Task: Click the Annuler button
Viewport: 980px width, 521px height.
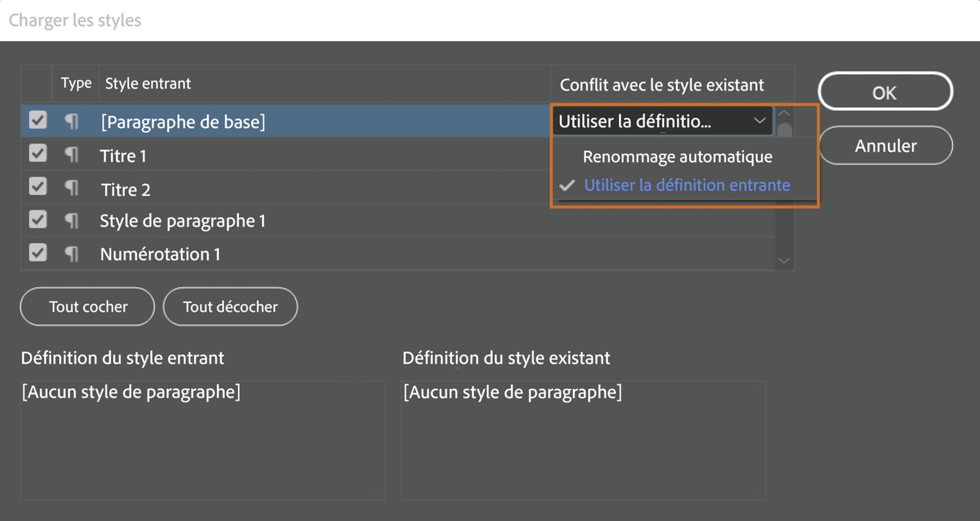Action: [x=886, y=146]
